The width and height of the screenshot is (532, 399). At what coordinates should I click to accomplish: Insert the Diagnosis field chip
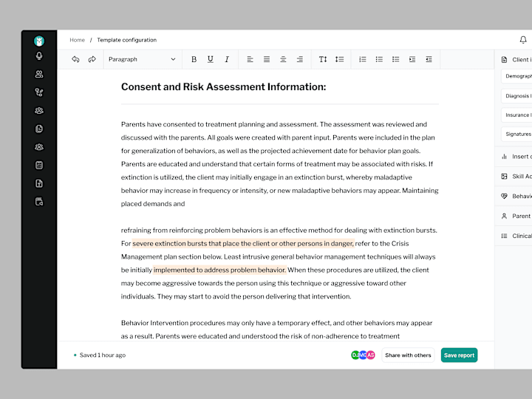click(x=516, y=96)
